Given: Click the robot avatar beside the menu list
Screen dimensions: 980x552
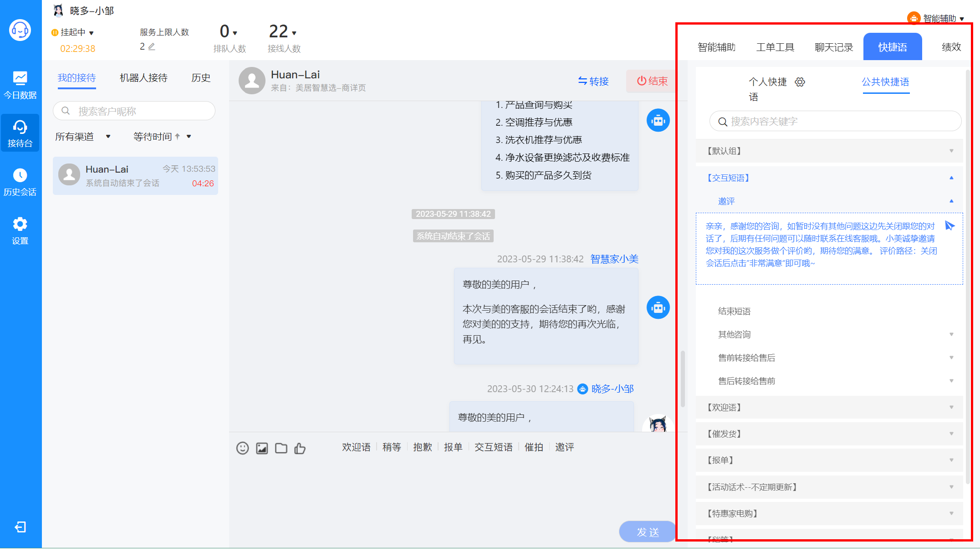Looking at the screenshot, I should tap(658, 120).
